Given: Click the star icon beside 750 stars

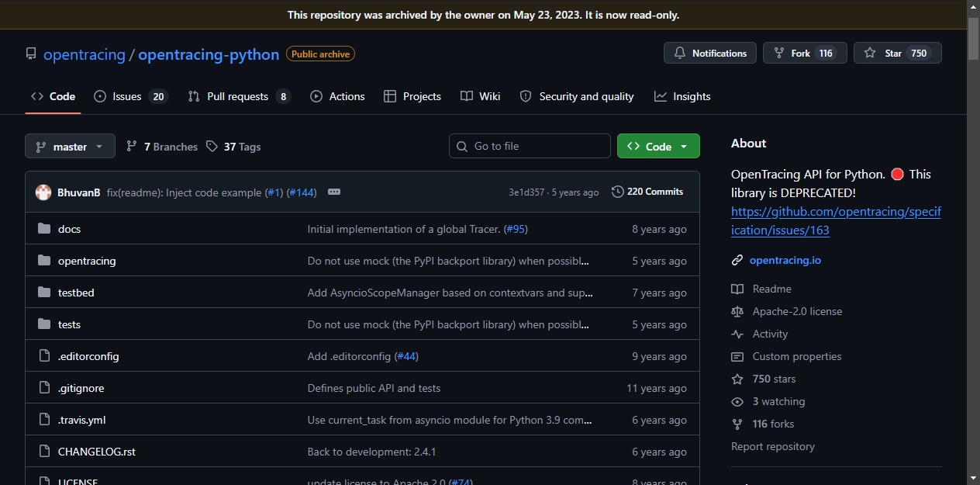Looking at the screenshot, I should click(x=737, y=379).
